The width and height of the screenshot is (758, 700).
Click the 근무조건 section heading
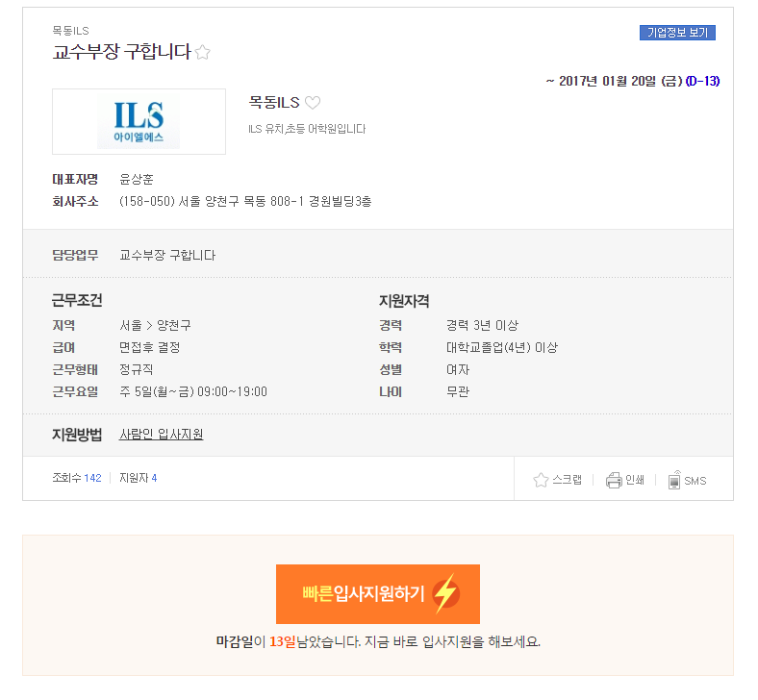(77, 301)
